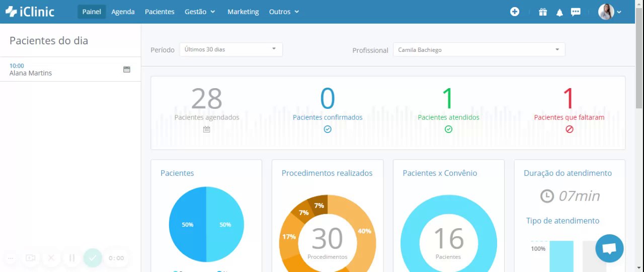
Task: Click the "Pacientes x Convênio" card title
Action: pyautogui.click(x=440, y=173)
